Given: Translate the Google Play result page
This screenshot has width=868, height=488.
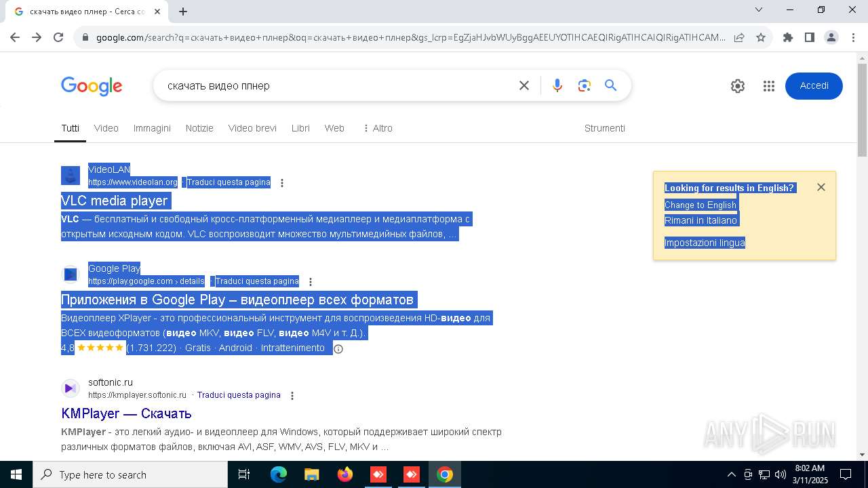Looking at the screenshot, I should pos(257,281).
